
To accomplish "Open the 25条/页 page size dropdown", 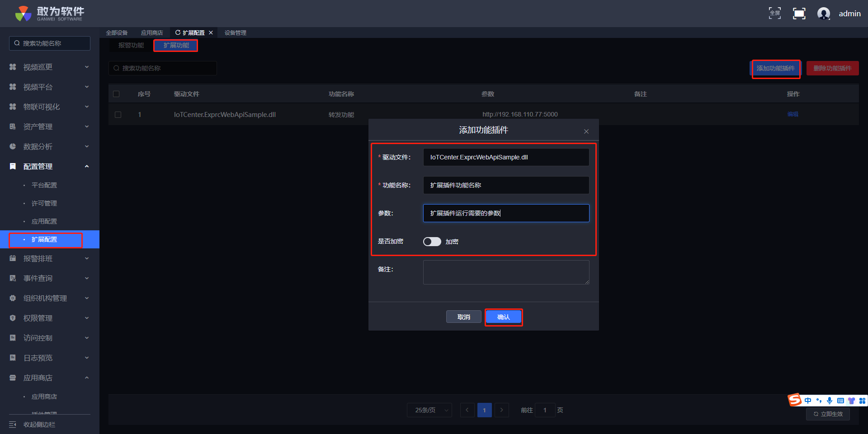I will click(429, 410).
